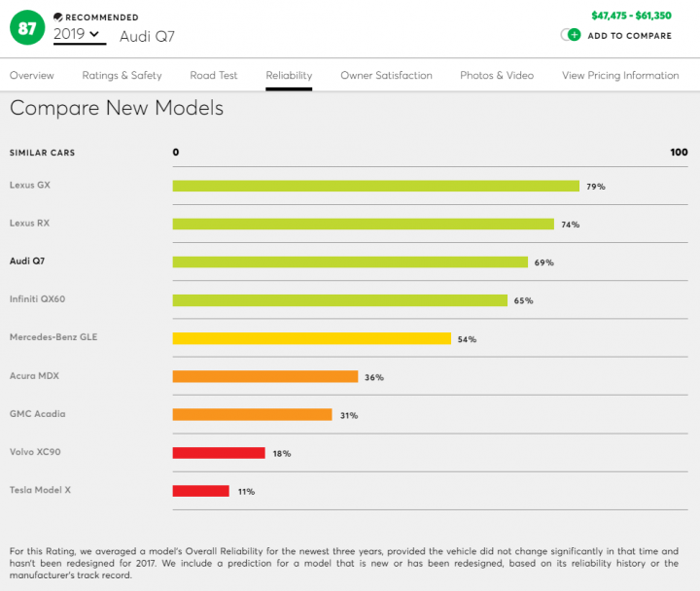Open the Mercedes-Benz GLE similar car link

coord(53,337)
